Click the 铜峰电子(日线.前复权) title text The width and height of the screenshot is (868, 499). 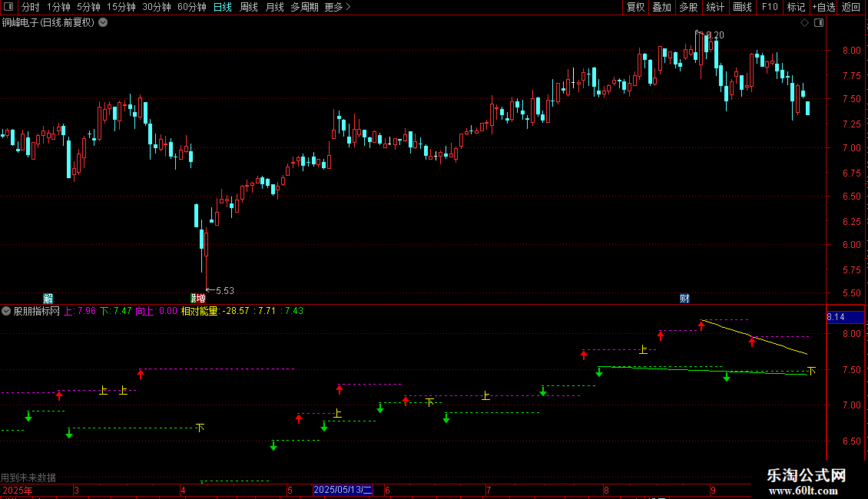tap(48, 23)
